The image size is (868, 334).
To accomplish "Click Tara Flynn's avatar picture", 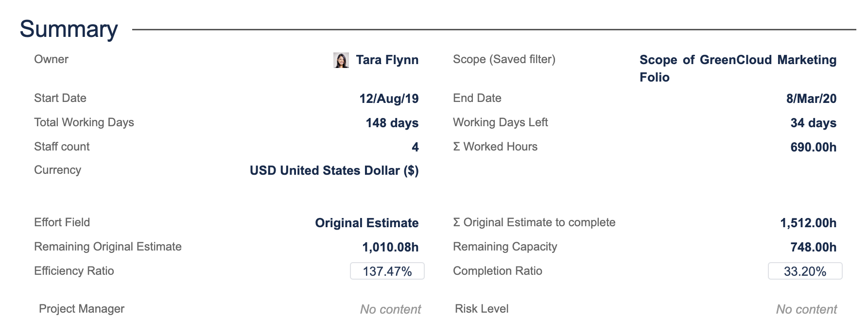I will pyautogui.click(x=341, y=60).
